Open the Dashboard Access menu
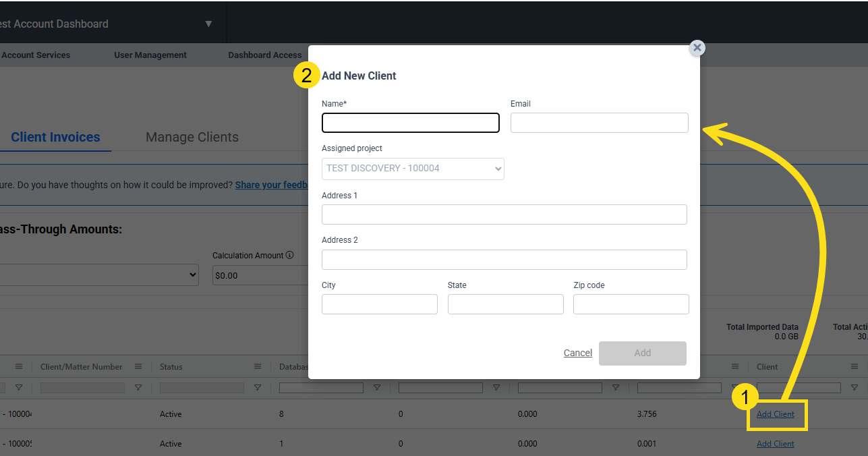The height and width of the screenshot is (456, 868). click(x=265, y=55)
